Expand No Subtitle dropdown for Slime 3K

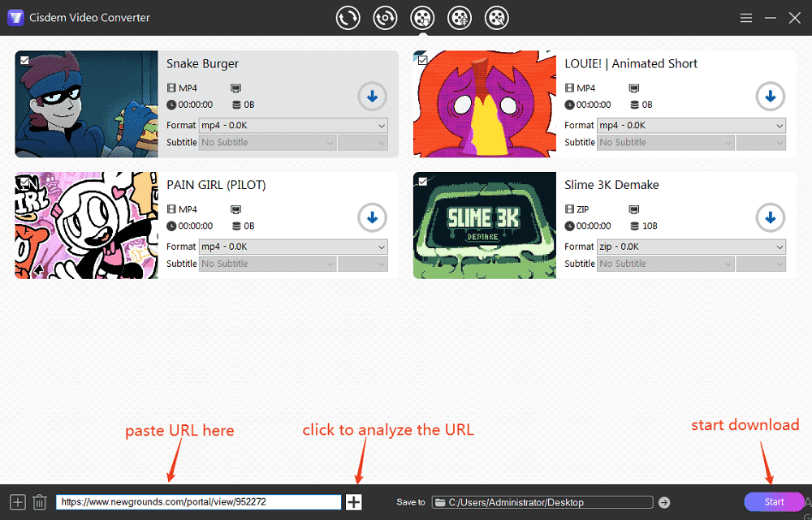666,264
